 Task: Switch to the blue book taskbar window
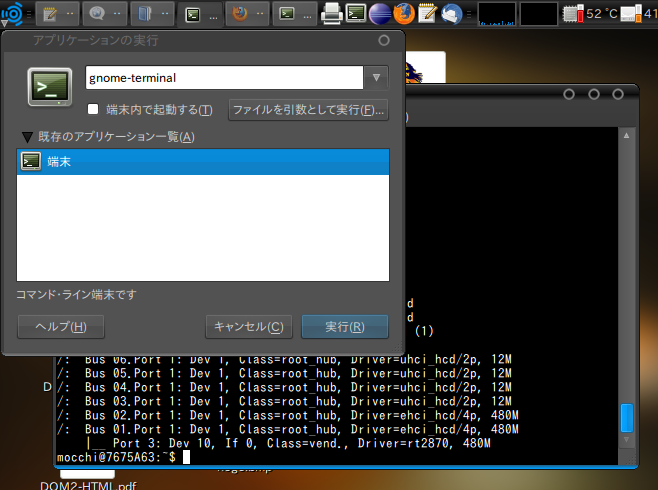[x=152, y=14]
